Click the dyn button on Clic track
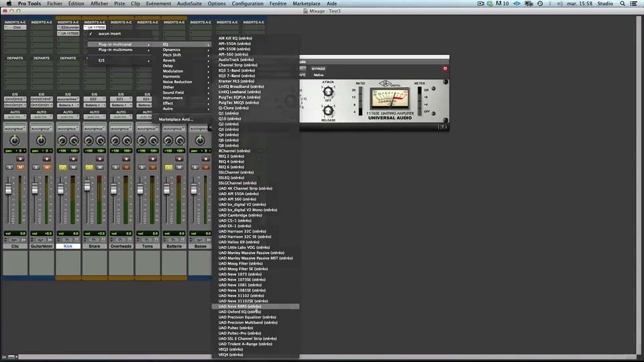The width and height of the screenshot is (644, 362). 14,240
